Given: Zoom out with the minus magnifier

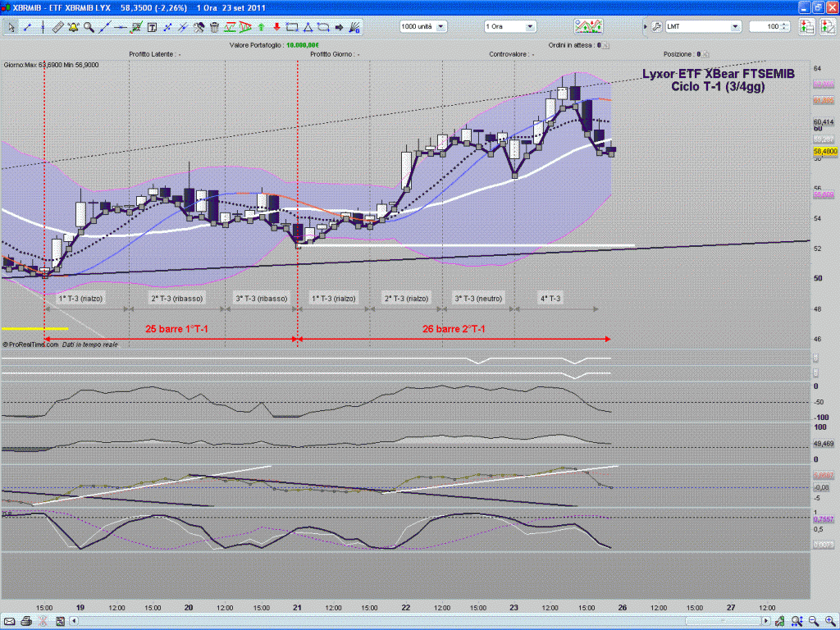Looking at the screenshot, I should tap(813, 622).
